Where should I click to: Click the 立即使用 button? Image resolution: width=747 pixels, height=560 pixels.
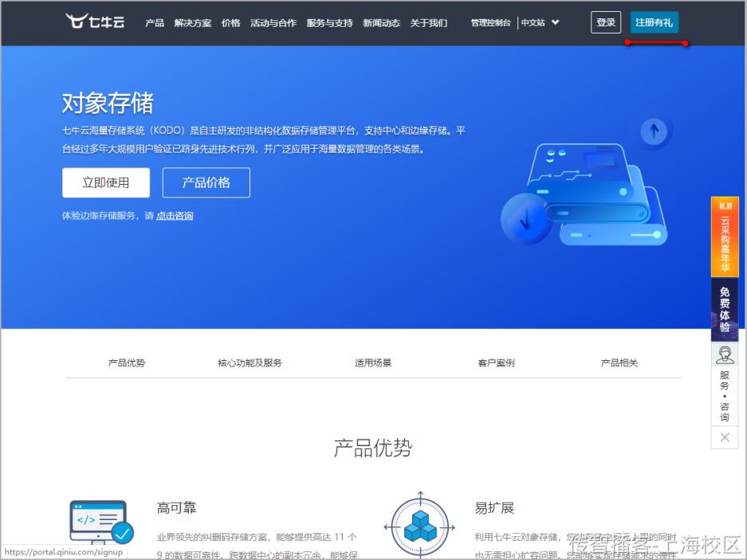(106, 182)
